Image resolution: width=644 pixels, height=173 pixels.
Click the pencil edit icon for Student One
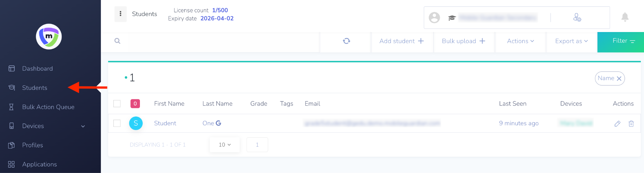(x=617, y=124)
